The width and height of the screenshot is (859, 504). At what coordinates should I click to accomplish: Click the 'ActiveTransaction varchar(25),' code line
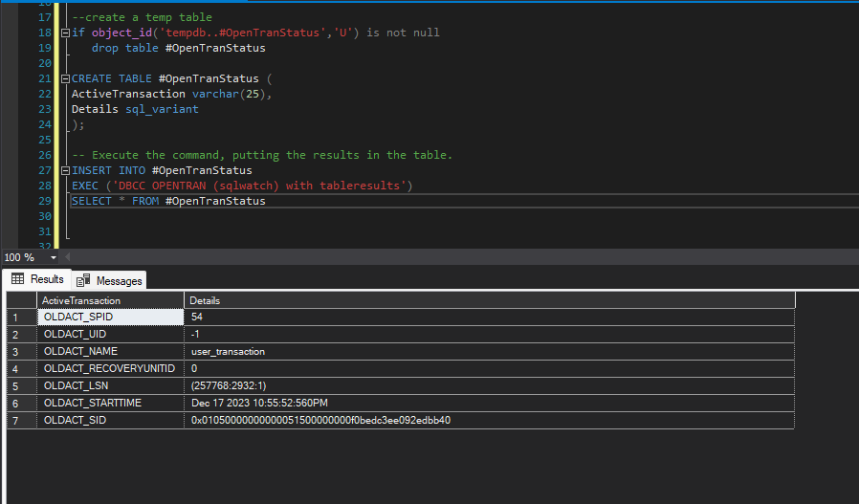pos(171,94)
